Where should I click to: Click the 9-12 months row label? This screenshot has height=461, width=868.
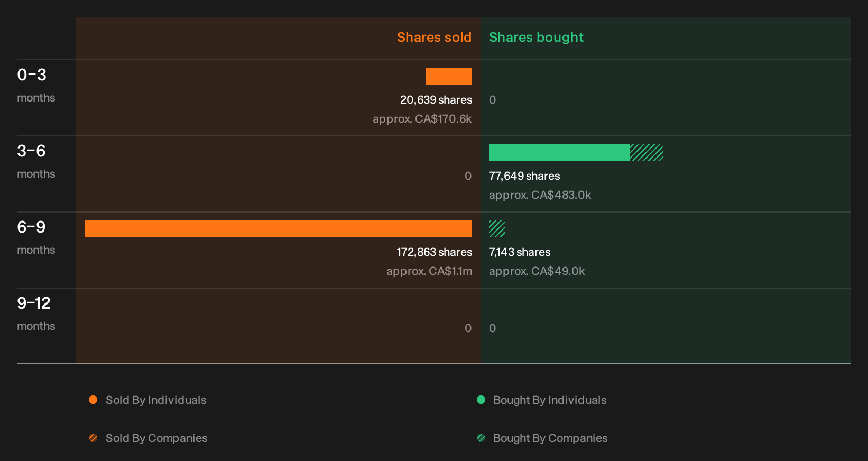coord(36,314)
